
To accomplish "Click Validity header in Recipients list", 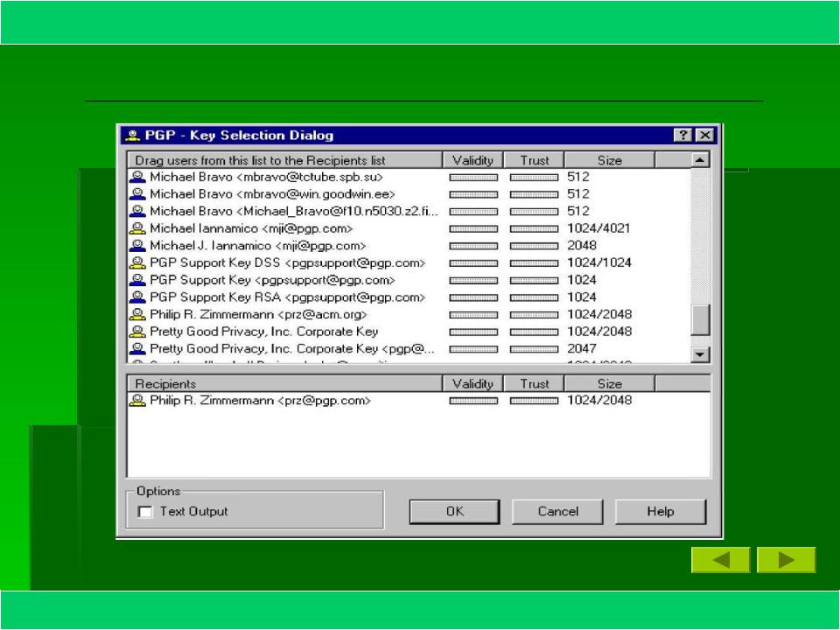I will click(472, 383).
